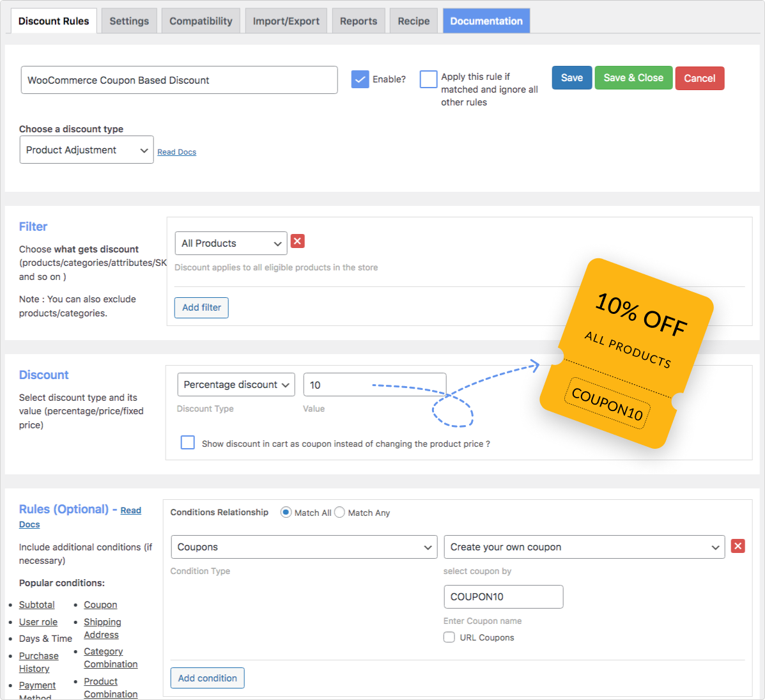Focus the rule name input field
The height and width of the screenshot is (700, 765).
pyautogui.click(x=179, y=80)
